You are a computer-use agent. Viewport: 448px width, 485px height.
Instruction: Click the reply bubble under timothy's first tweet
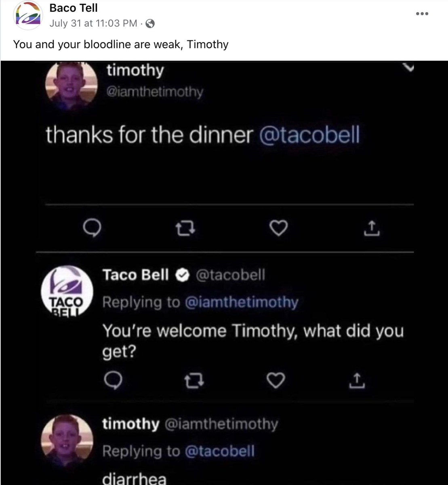(x=92, y=229)
